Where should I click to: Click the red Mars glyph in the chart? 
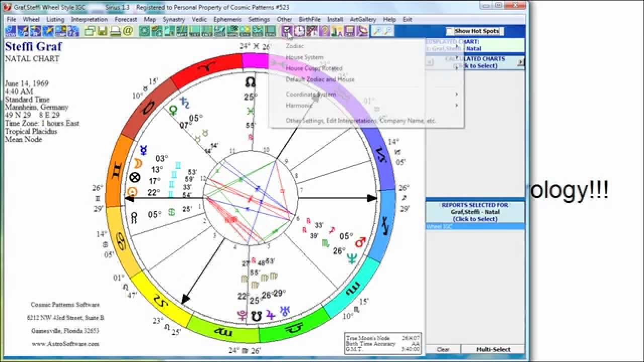(x=360, y=243)
